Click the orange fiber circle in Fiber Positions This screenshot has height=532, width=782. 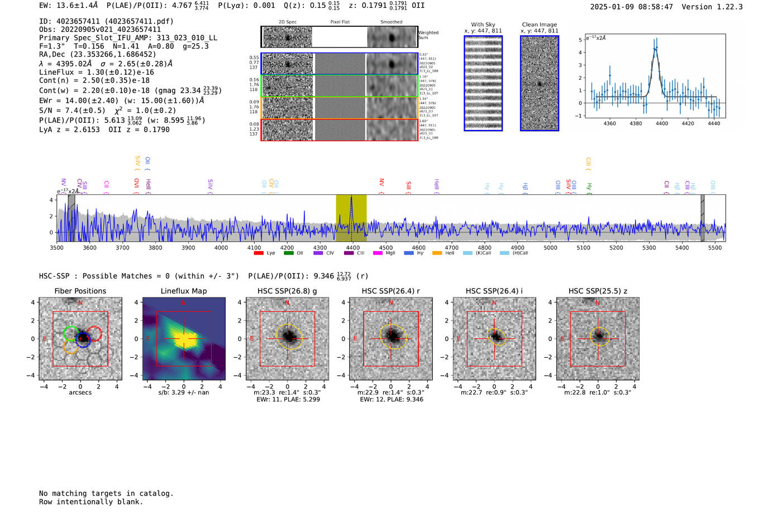pos(70,346)
